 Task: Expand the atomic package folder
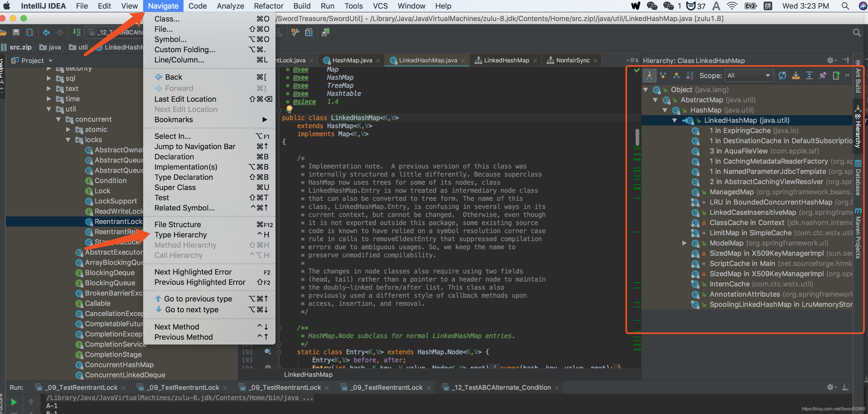pyautogui.click(x=68, y=129)
